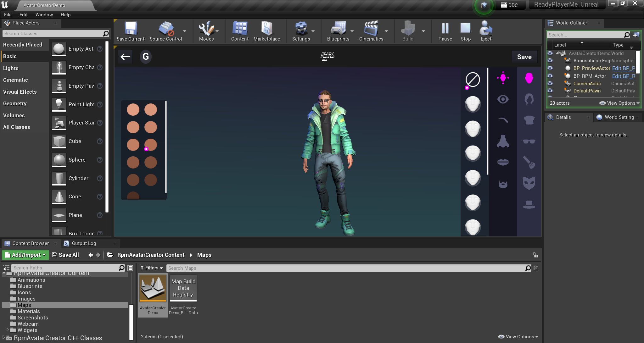Open the glasses category icon
The height and width of the screenshot is (343, 644).
(x=529, y=141)
